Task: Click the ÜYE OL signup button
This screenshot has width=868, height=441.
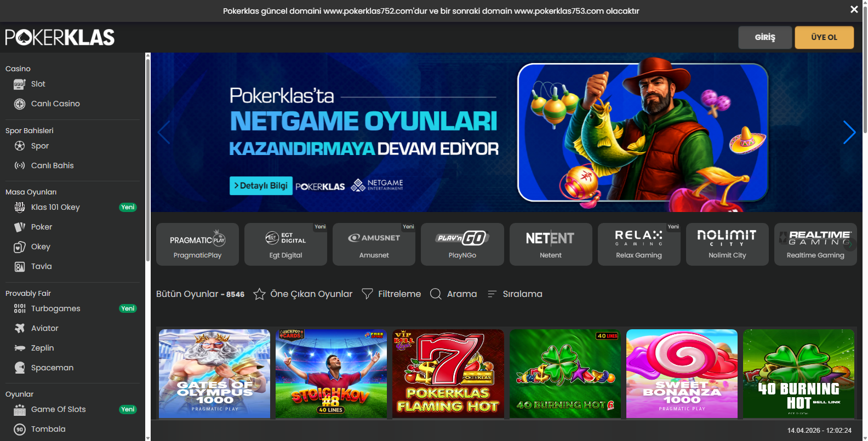Action: pos(824,37)
